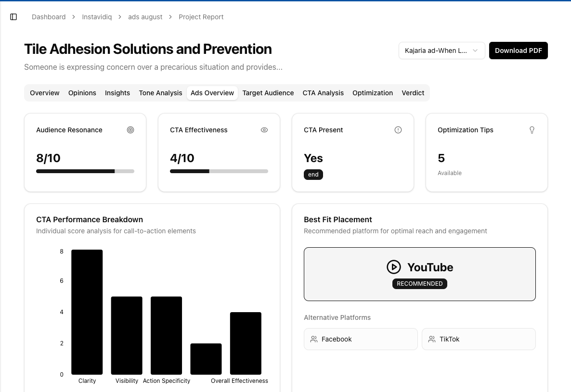Click the Optimization Tips lightbulb icon
Image resolution: width=571 pixels, height=392 pixels.
[x=532, y=130]
